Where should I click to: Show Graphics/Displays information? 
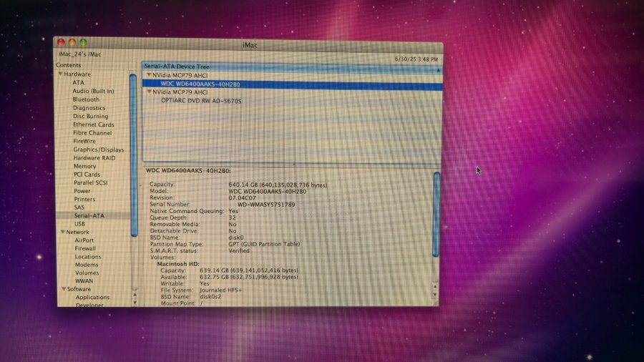tap(98, 150)
